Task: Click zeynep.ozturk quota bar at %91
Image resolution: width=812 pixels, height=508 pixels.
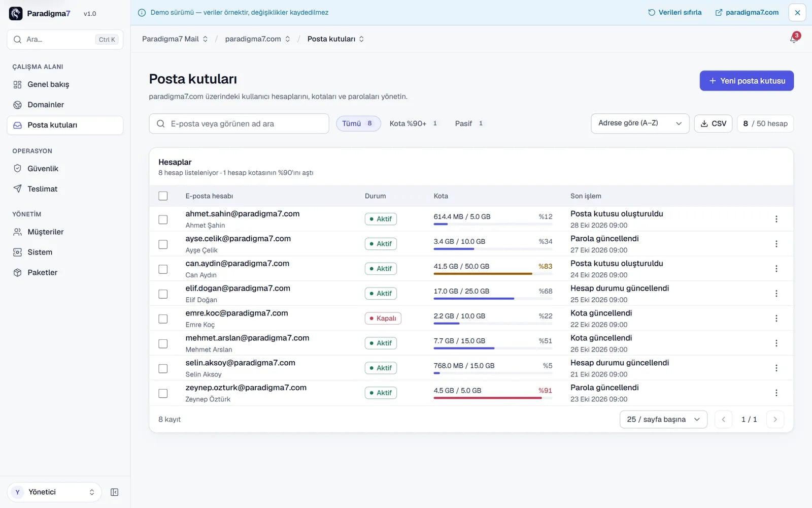Action: coord(493,398)
